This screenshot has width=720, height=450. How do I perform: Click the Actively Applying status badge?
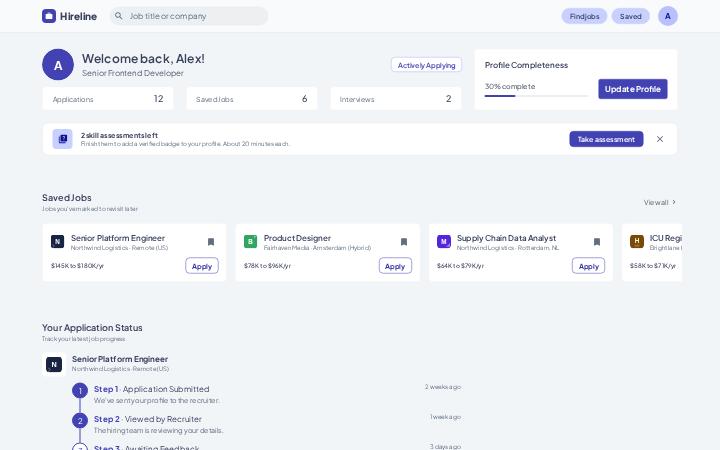426,65
